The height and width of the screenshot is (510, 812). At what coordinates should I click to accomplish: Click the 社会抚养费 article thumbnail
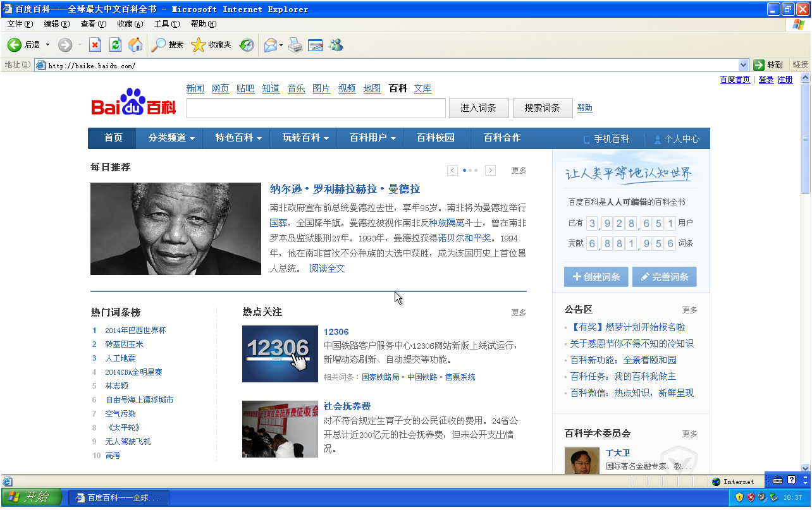coord(280,429)
